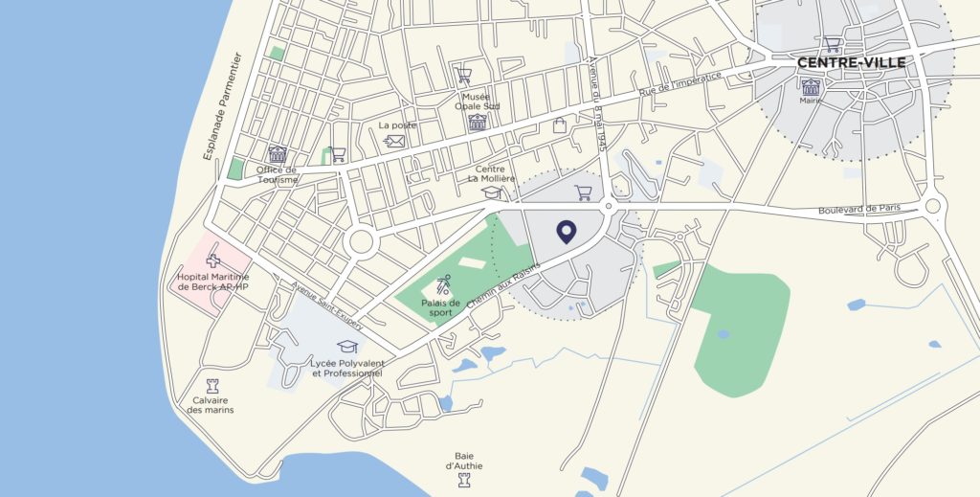Click the Boulevard de Paris street label
The width and height of the screenshot is (980, 497).
click(859, 209)
